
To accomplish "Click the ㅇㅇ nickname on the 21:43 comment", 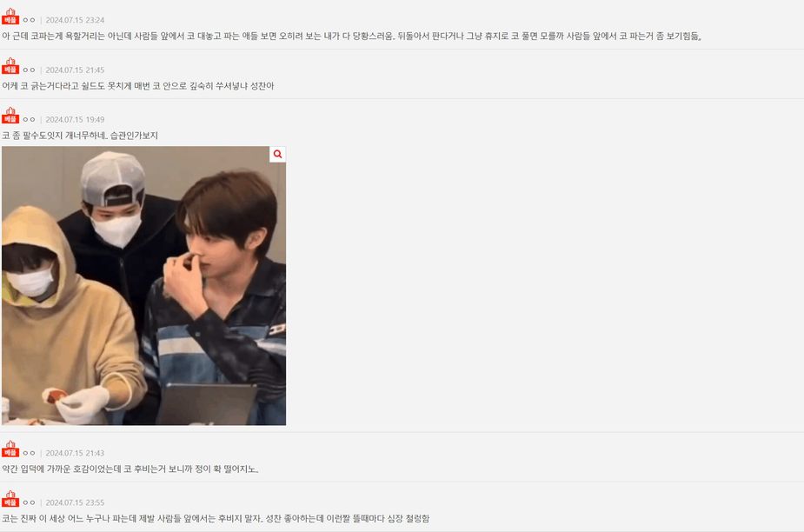I will [x=30, y=453].
